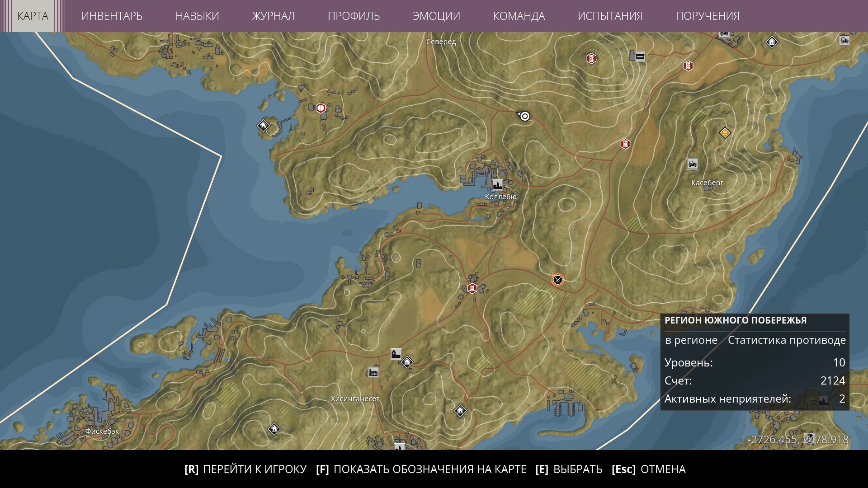Select the safehouse southwest of Хисинганесет
Screen dimensions: 868x488
tap(274, 428)
